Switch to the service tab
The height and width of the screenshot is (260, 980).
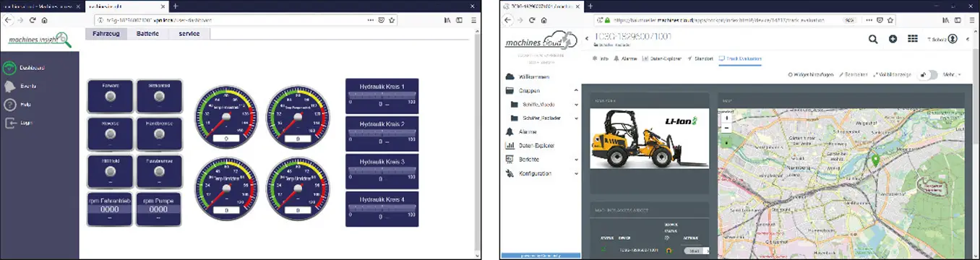(189, 34)
